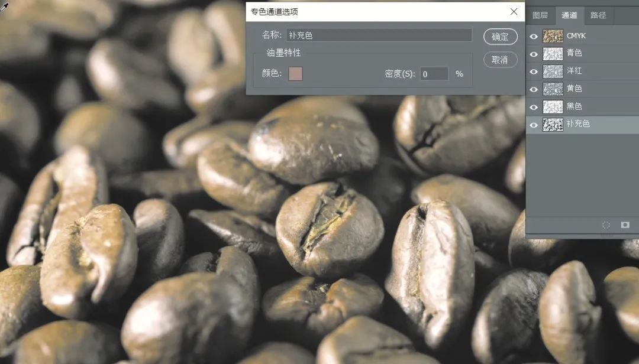Screen dimensions: 639x364
Task: Click the save selection as channel icon
Action: pos(625,225)
